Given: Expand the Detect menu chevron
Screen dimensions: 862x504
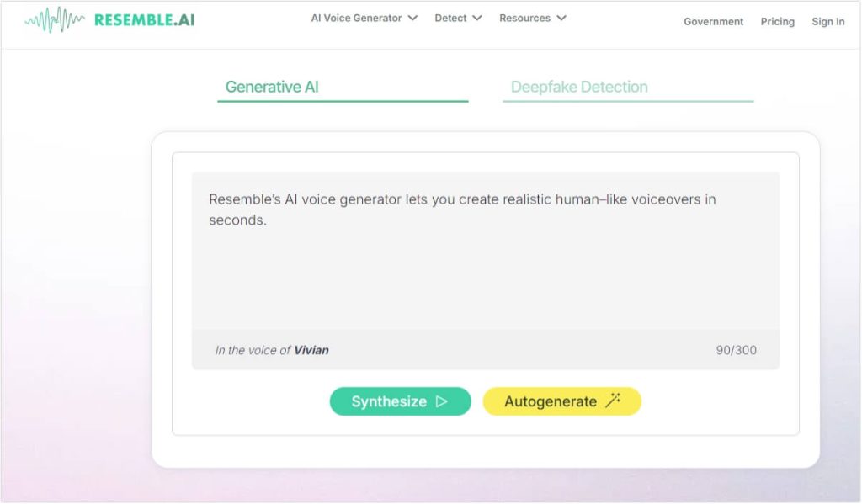Looking at the screenshot, I should point(477,18).
